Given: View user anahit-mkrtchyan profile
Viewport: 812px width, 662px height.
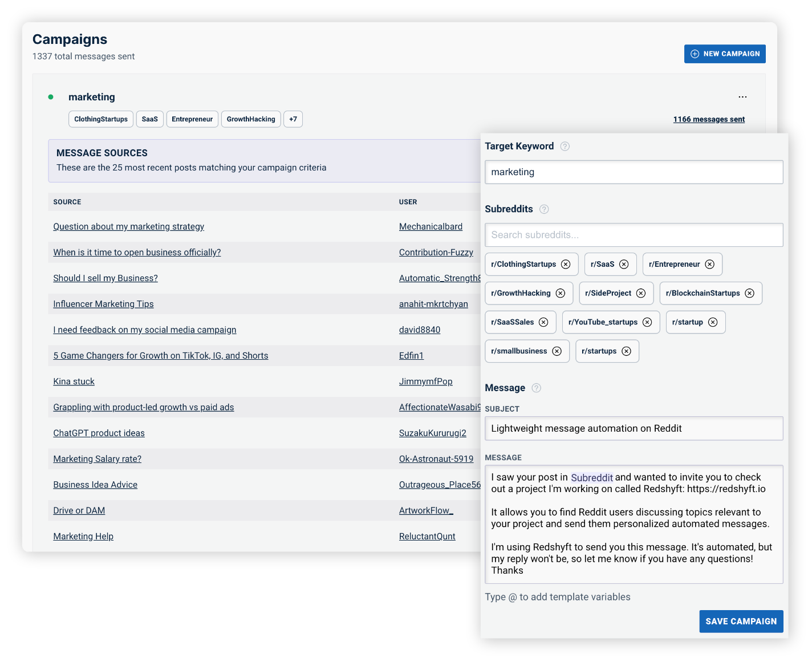Looking at the screenshot, I should (433, 304).
